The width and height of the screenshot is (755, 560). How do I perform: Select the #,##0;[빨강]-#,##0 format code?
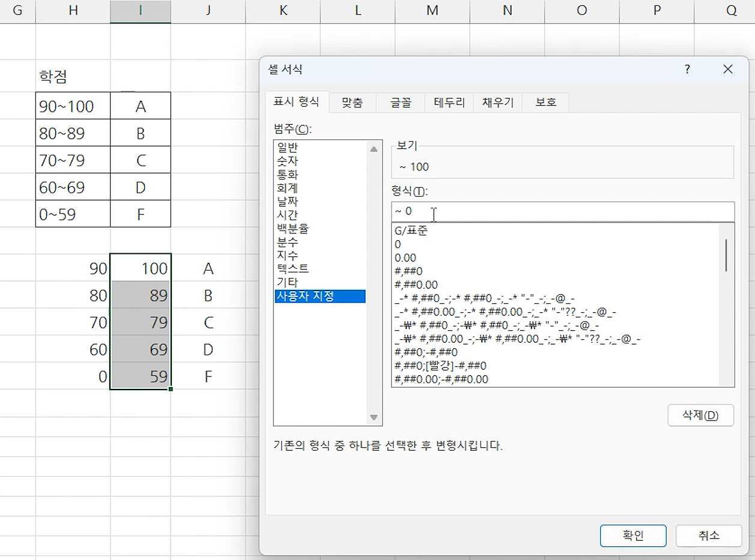tap(555, 366)
